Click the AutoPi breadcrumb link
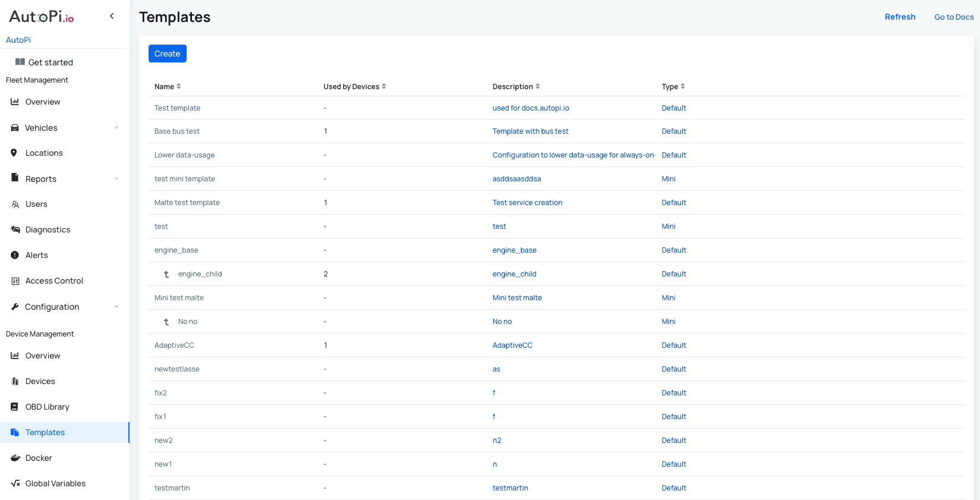 (x=18, y=40)
